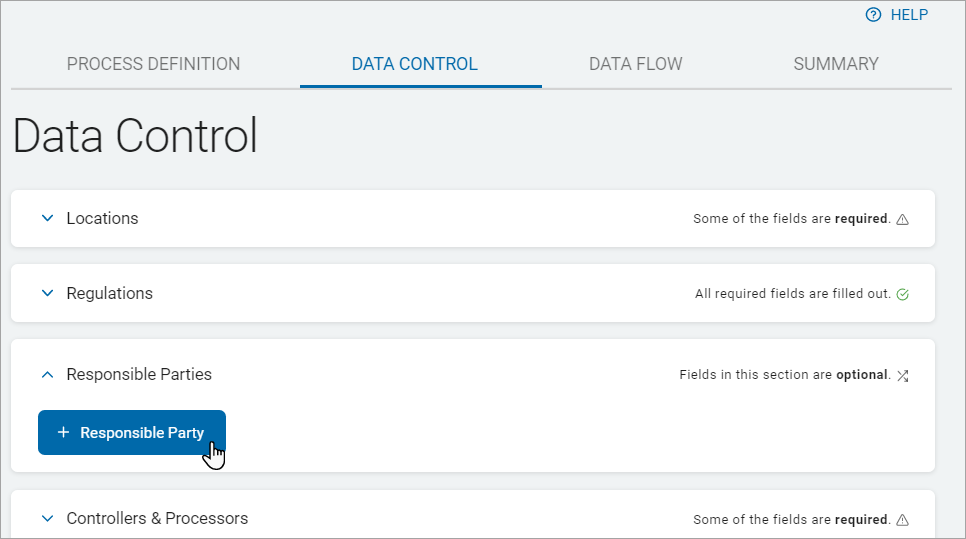
Task: Open the HELP link
Action: (x=909, y=15)
